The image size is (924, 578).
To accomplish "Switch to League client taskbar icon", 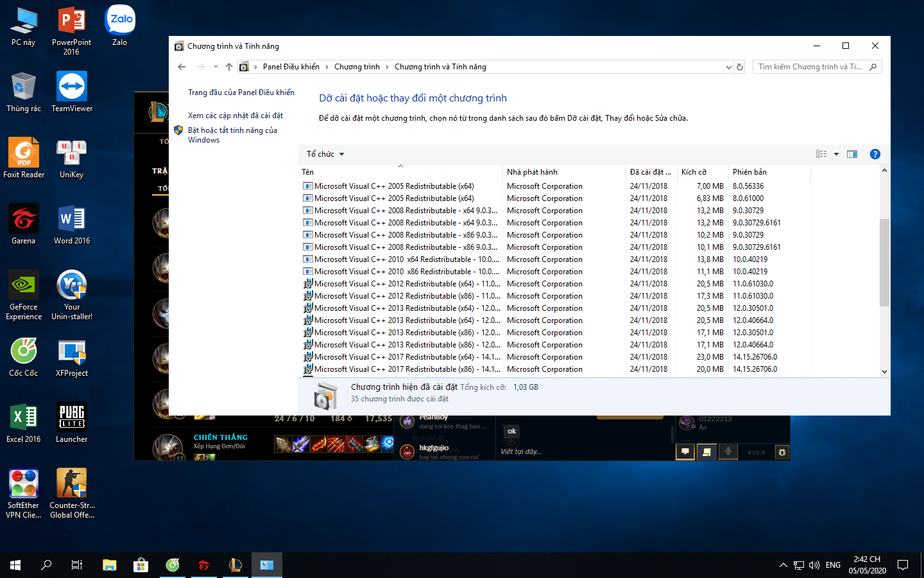I will click(x=235, y=565).
